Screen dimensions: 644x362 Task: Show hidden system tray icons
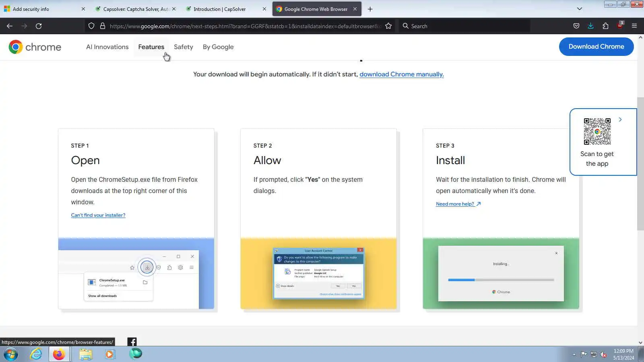[x=574, y=355]
